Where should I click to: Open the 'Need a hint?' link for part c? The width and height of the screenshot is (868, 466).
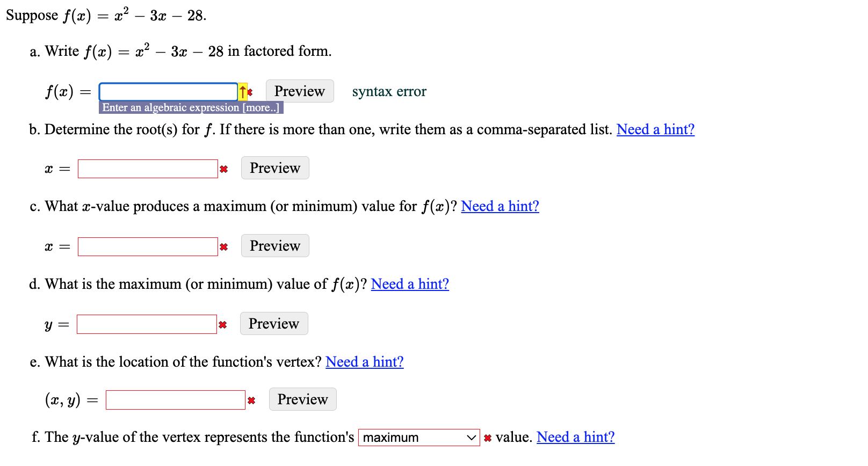[x=500, y=206]
